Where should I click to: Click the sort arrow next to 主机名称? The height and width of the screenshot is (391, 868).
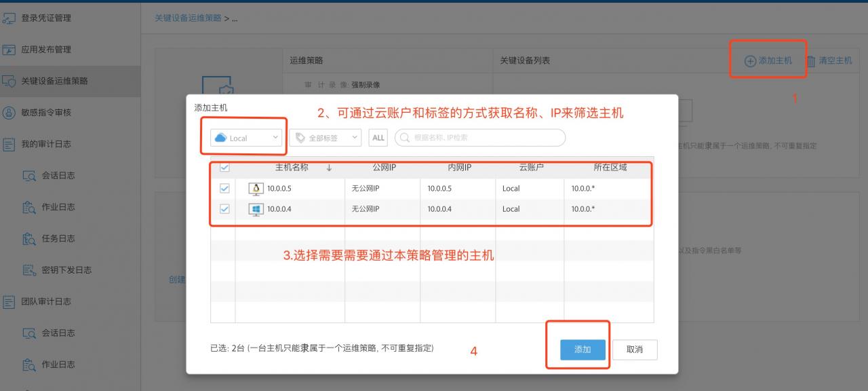pos(329,168)
